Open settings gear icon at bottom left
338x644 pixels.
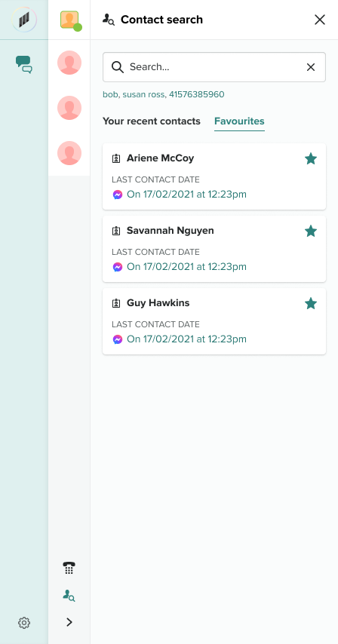tap(24, 623)
